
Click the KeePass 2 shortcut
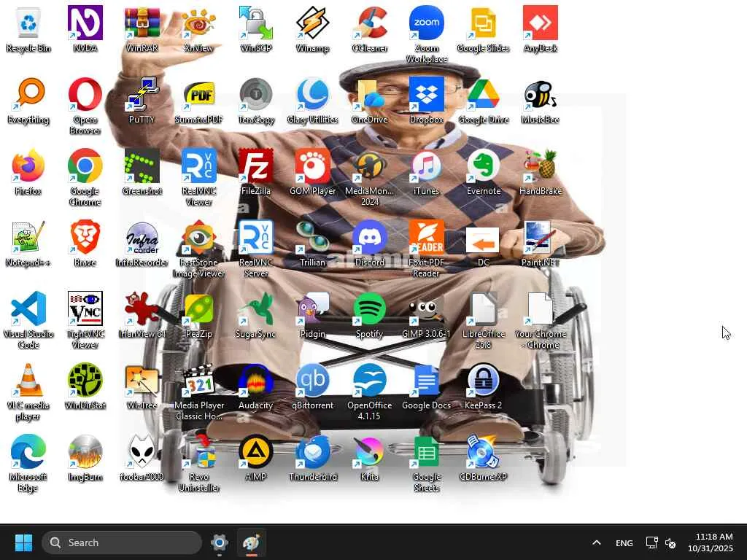(483, 386)
